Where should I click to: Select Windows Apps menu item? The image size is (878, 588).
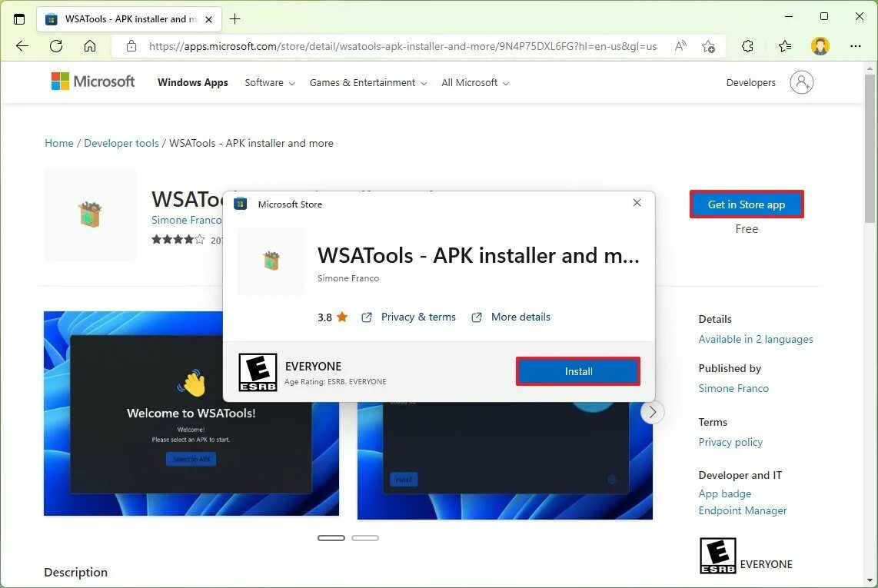(x=193, y=82)
